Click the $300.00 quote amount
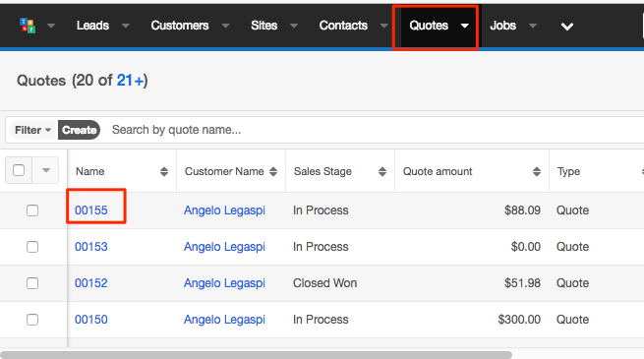 tap(519, 320)
